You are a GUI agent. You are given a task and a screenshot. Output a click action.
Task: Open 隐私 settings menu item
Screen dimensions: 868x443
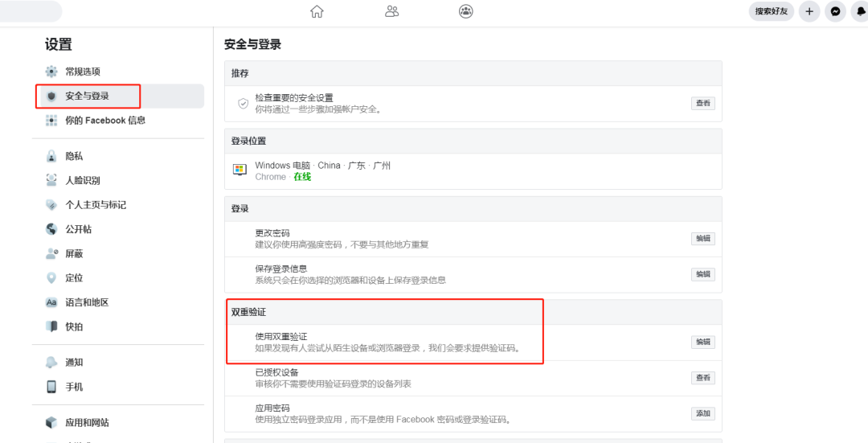[x=118, y=156]
